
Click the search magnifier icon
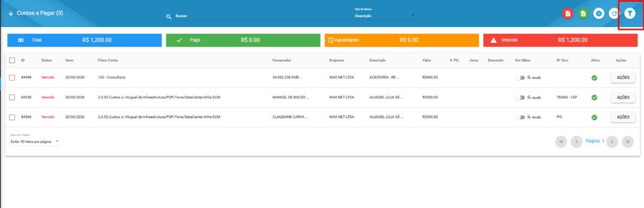[169, 16]
